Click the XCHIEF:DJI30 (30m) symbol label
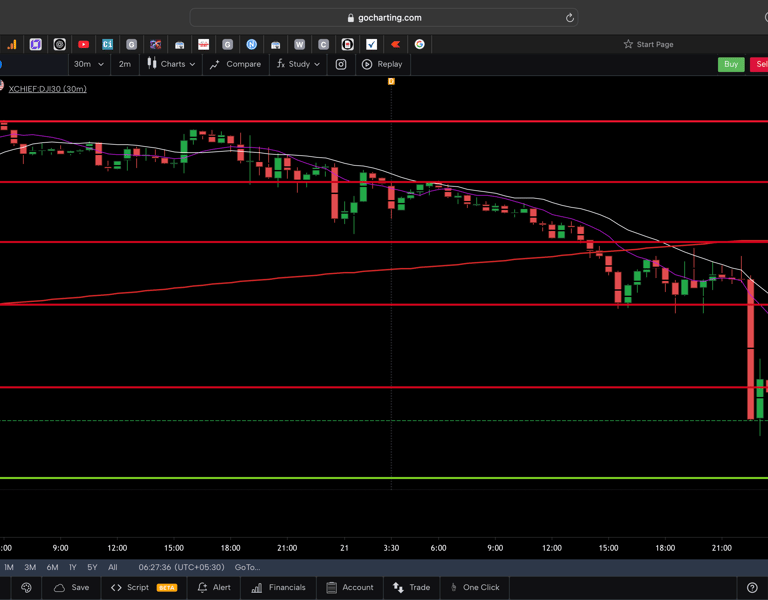Viewport: 768px width, 600px height. click(x=48, y=89)
